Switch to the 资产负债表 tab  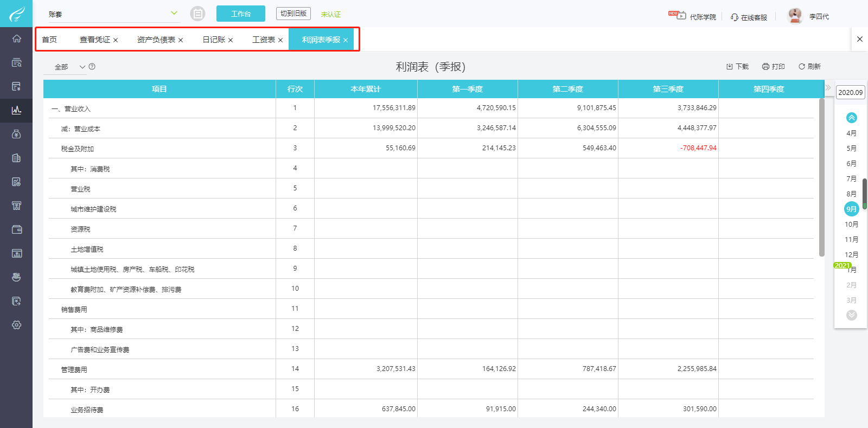[x=156, y=40]
